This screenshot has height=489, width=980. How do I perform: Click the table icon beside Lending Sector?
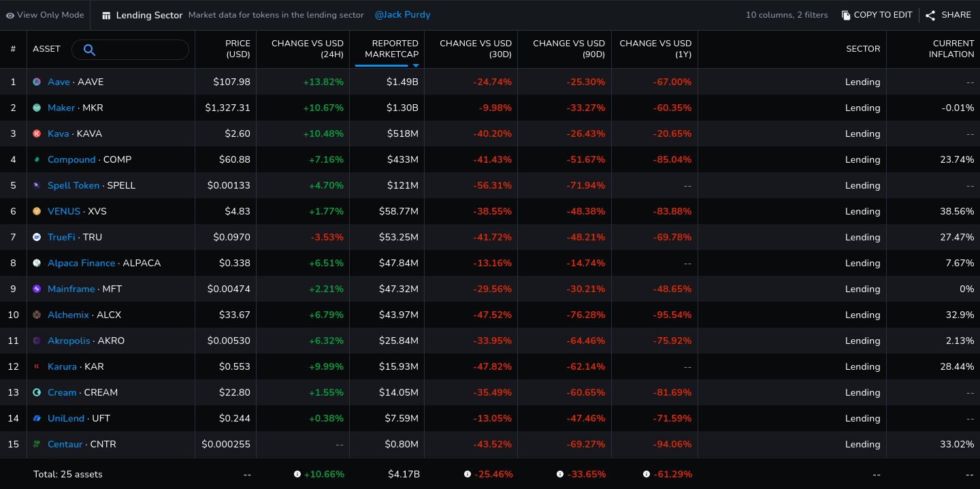[x=106, y=16]
